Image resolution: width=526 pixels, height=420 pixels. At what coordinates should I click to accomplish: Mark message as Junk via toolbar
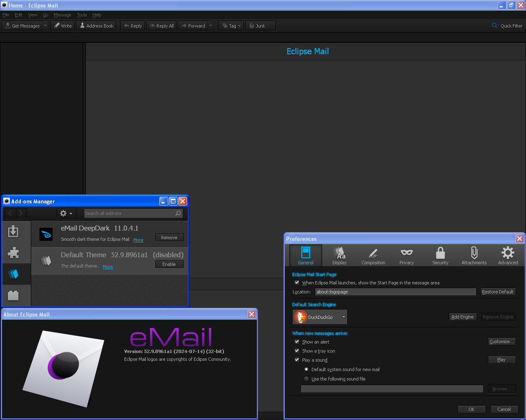click(x=260, y=25)
